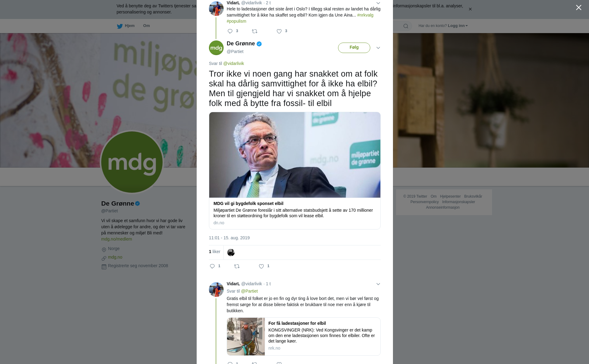Dismiss the cookie notice banner
Image resolution: width=589 pixels, height=364 pixels.
click(x=470, y=9)
